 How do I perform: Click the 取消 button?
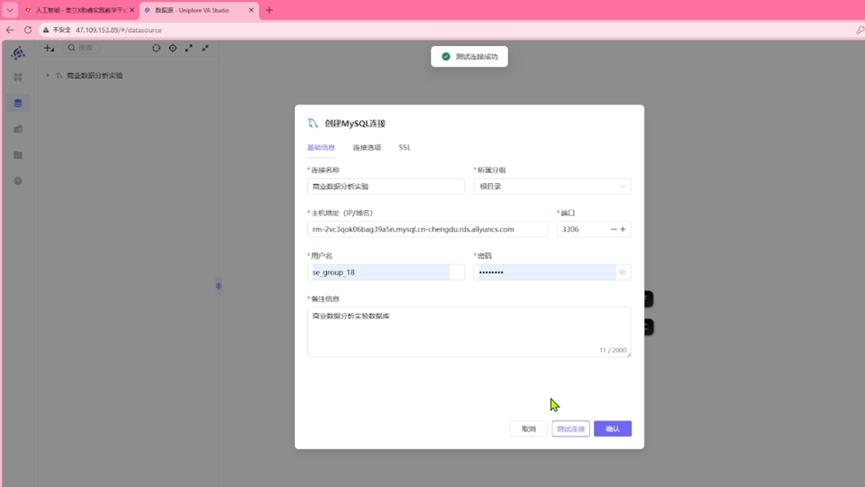click(x=528, y=429)
